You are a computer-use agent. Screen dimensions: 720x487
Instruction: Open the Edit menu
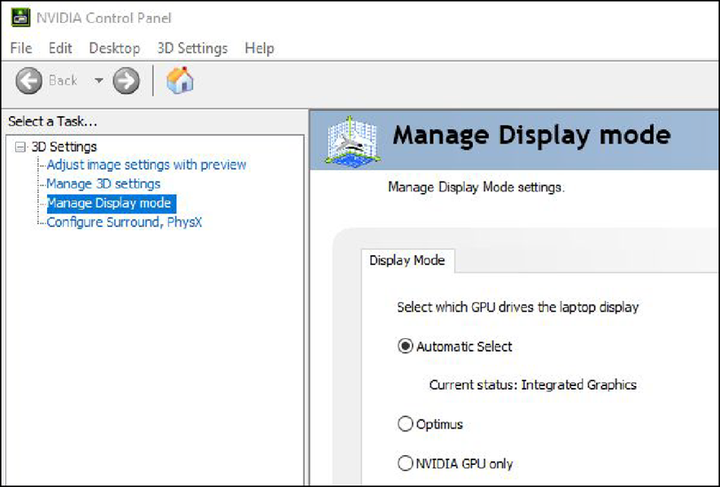[x=60, y=48]
